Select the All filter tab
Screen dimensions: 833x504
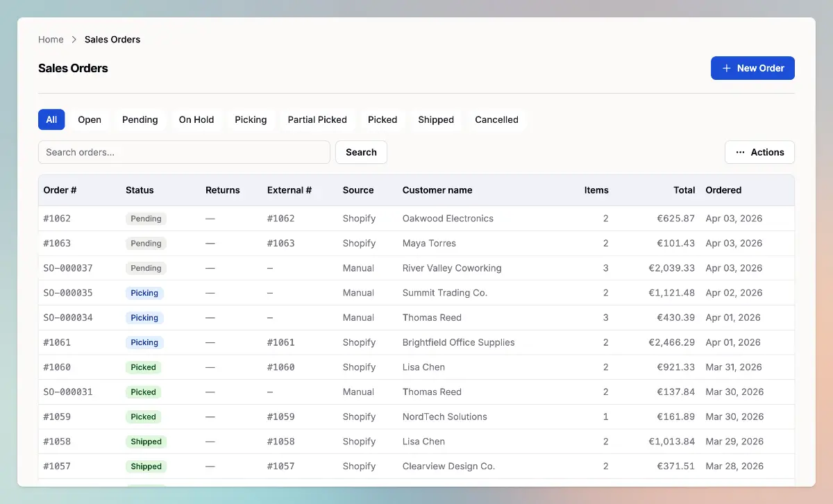pos(51,119)
